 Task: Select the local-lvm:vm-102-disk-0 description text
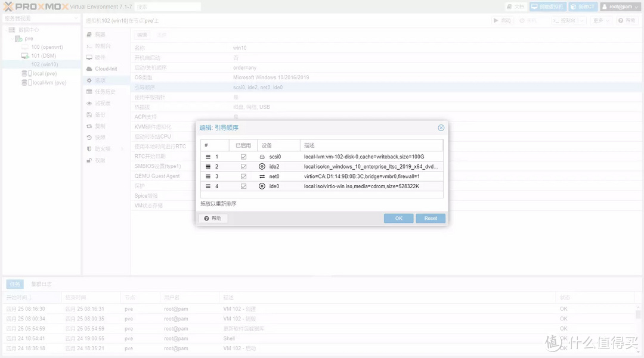(364, 157)
